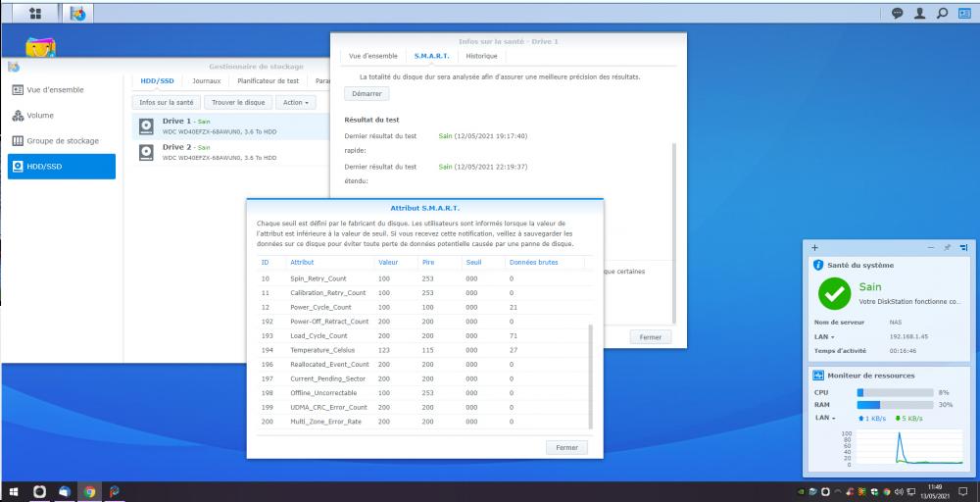The width and height of the screenshot is (980, 502).
Task: Open the Historique tab
Action: point(481,56)
